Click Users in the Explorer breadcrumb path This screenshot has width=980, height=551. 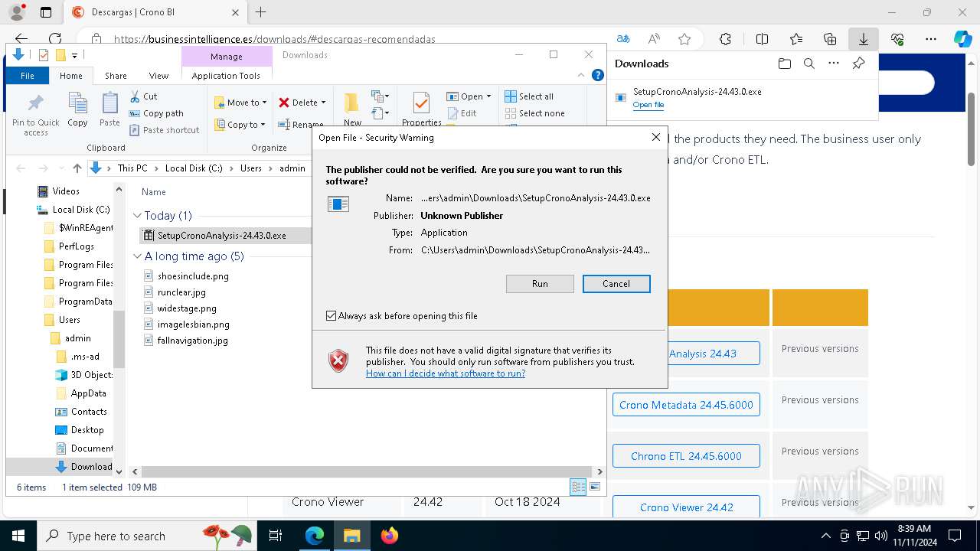click(x=251, y=168)
